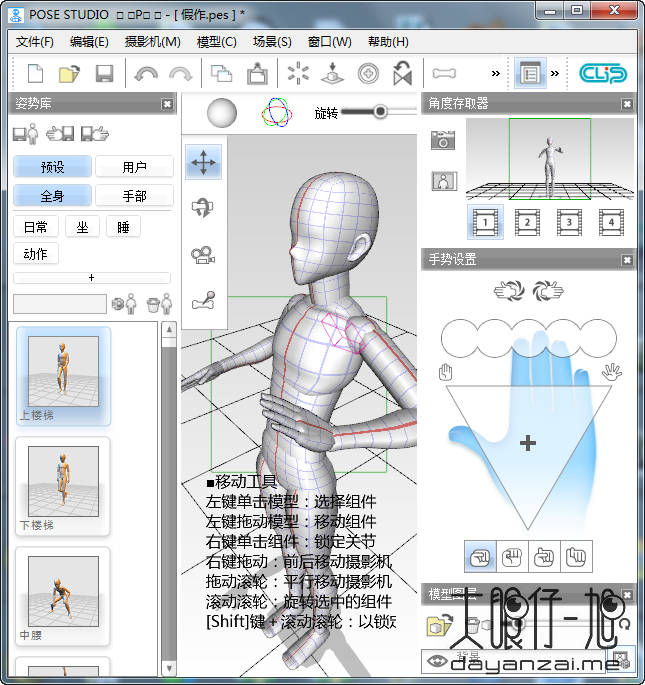Open a file using the folder icon
Viewport: 645px width, 685px height.
coord(69,73)
